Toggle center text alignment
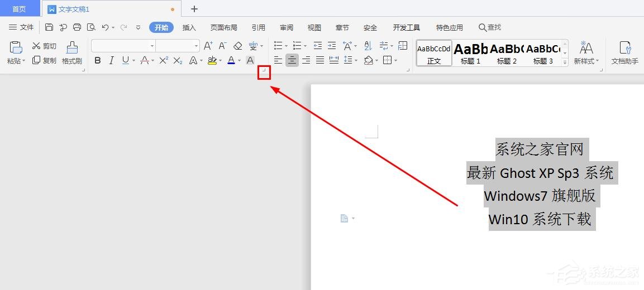644x290 pixels. pyautogui.click(x=292, y=60)
